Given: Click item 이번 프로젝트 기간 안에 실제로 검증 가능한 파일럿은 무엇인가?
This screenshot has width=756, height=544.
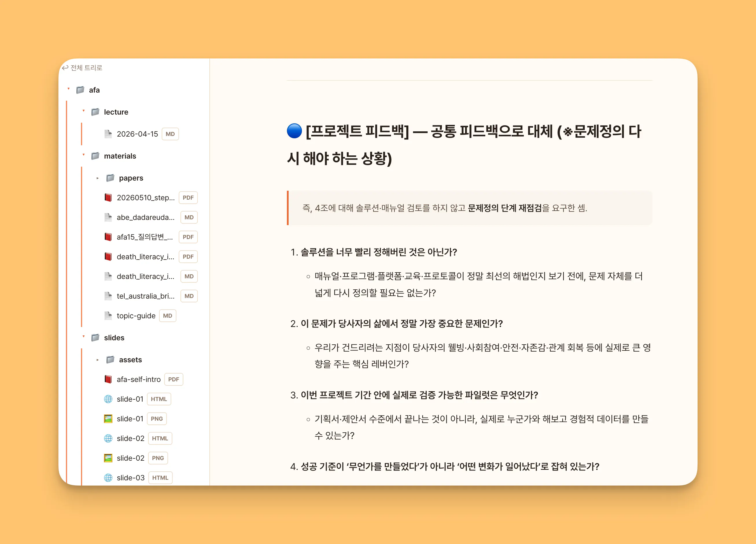Looking at the screenshot, I should (x=419, y=395).
